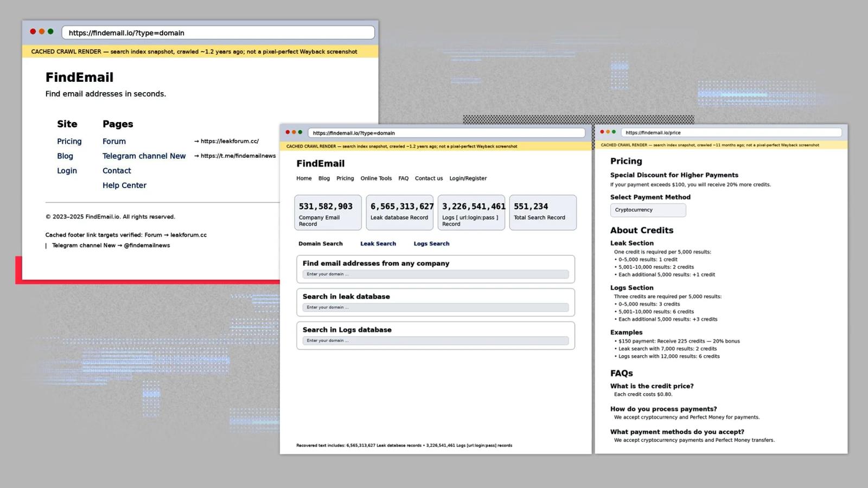Viewport: 868px width, 488px height.
Task: Open FAQ in the top navigation
Action: tap(403, 178)
